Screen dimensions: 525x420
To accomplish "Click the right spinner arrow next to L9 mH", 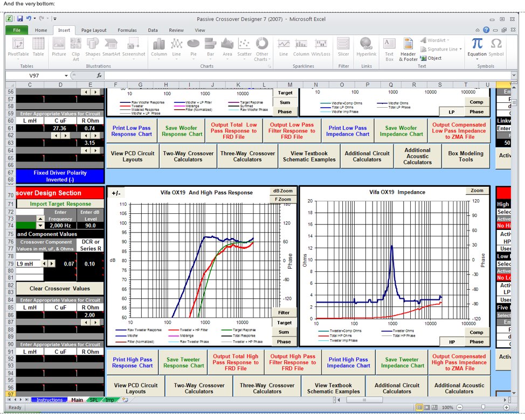I will click(52, 263).
